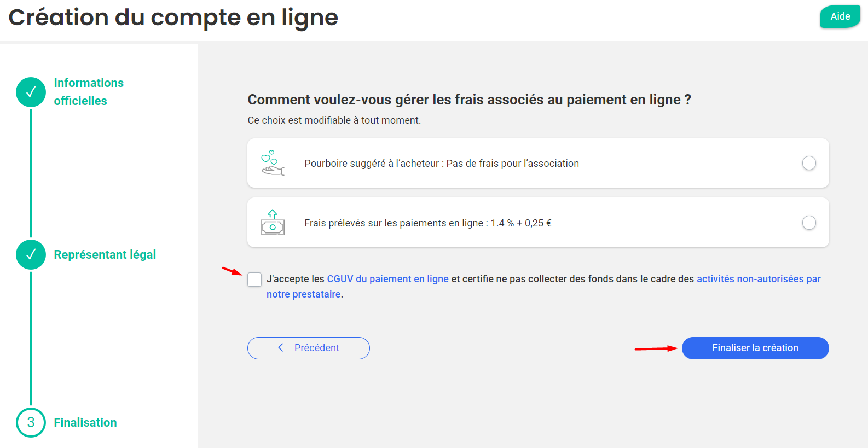Choose the Frais prélevés 1.4 % card
The image size is (868, 448).
tap(538, 223)
